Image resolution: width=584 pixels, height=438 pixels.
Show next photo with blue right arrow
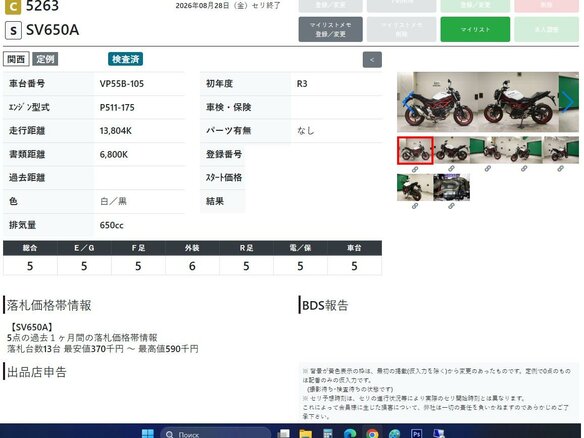coord(568,101)
